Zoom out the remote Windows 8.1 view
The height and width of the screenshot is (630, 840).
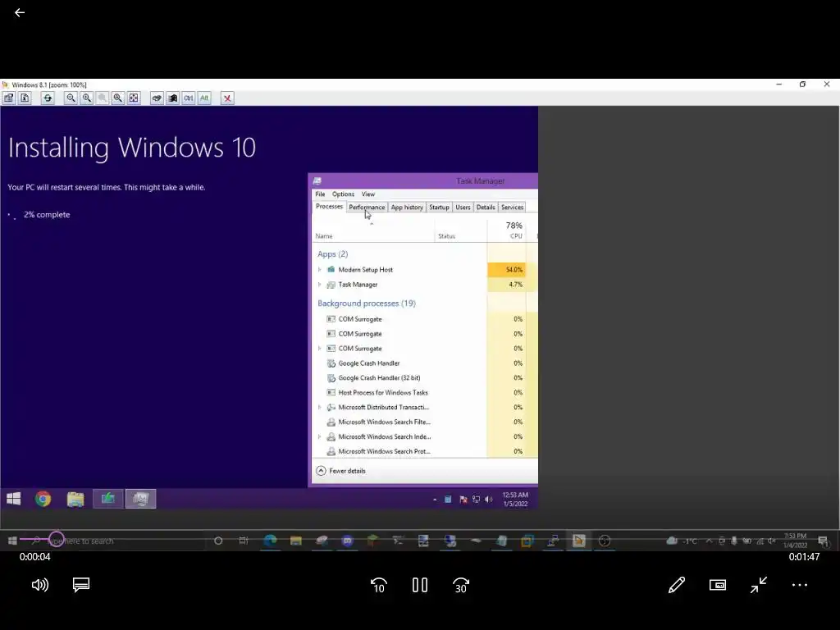[71, 98]
